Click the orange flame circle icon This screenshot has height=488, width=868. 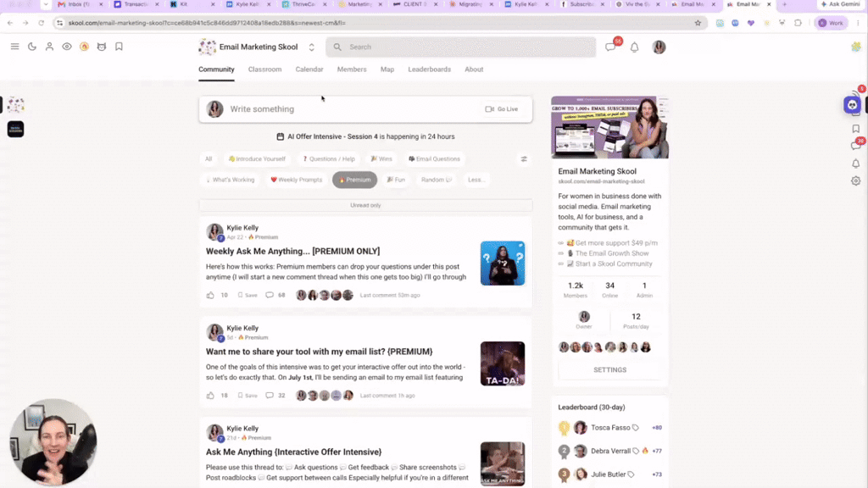[x=84, y=47]
